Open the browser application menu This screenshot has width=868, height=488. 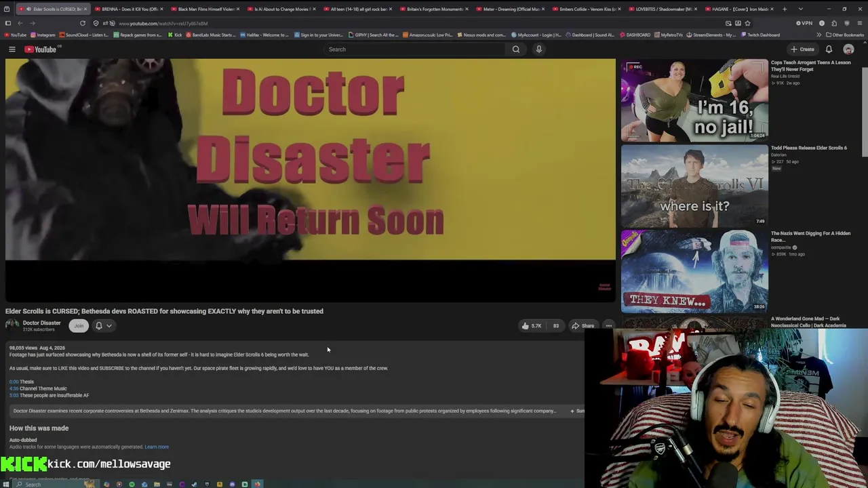tap(859, 23)
